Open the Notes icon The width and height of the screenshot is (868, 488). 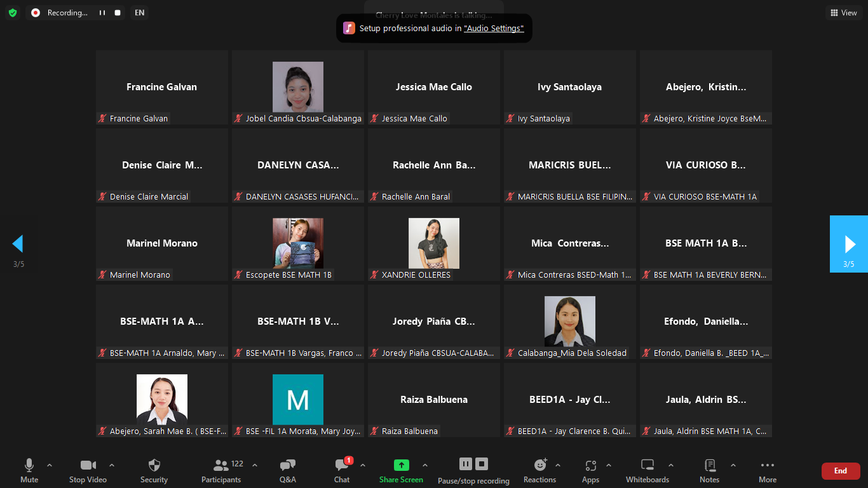coord(709,465)
